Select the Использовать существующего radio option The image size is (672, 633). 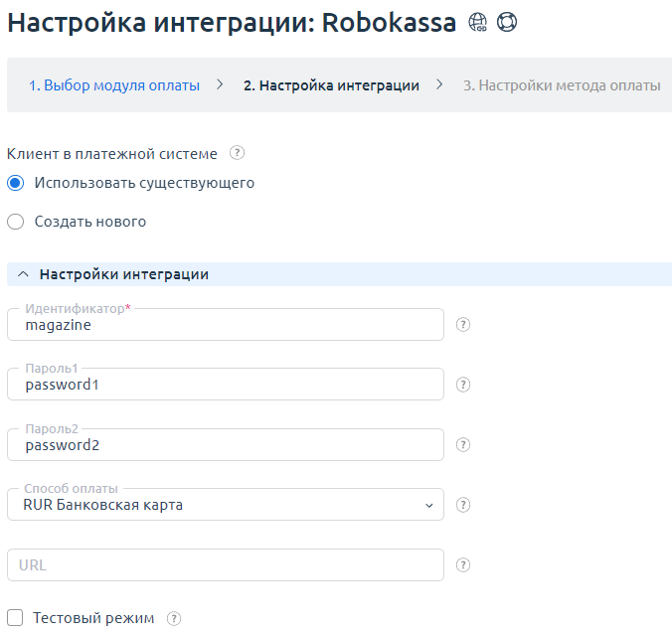(x=15, y=183)
